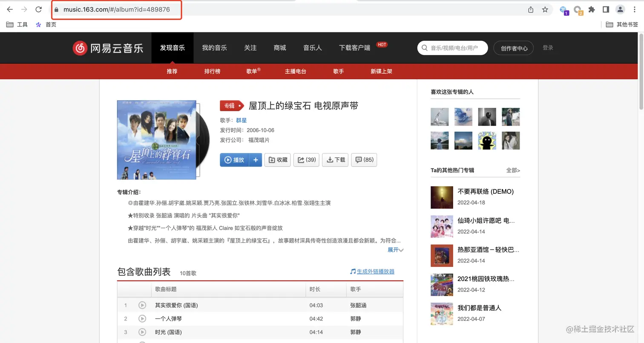Image resolution: width=644 pixels, height=343 pixels.
Task: Click the 收藏 button
Action: (277, 160)
